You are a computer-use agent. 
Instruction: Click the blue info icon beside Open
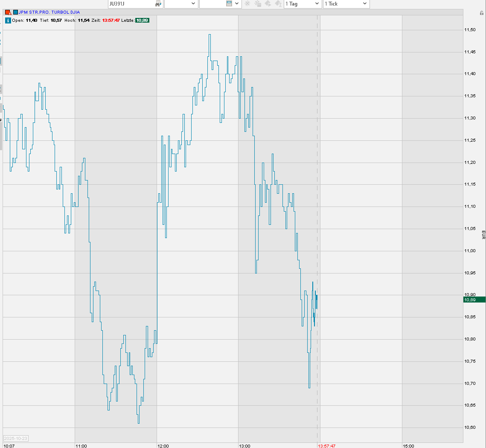(8, 20)
